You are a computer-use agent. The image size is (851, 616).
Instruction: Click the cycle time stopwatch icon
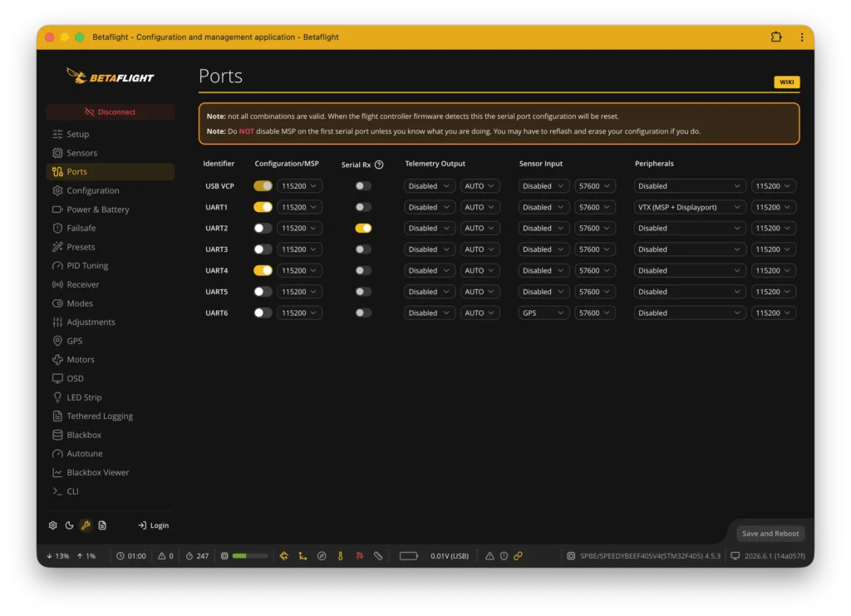[189, 556]
